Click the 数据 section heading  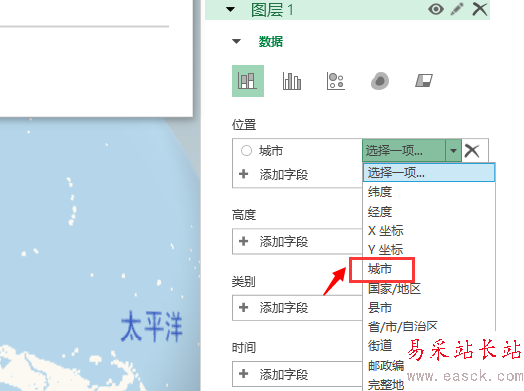tap(271, 42)
